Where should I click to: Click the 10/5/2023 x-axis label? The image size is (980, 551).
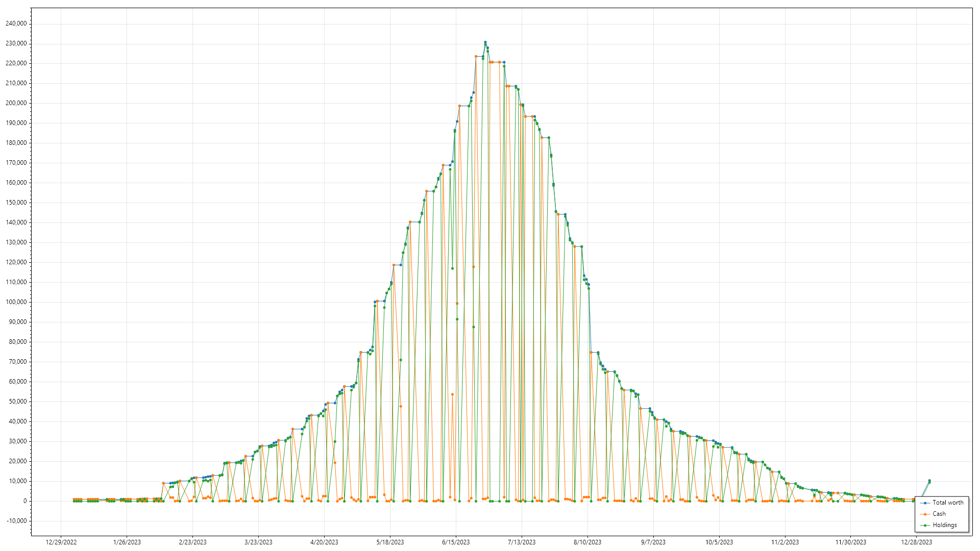pos(719,542)
